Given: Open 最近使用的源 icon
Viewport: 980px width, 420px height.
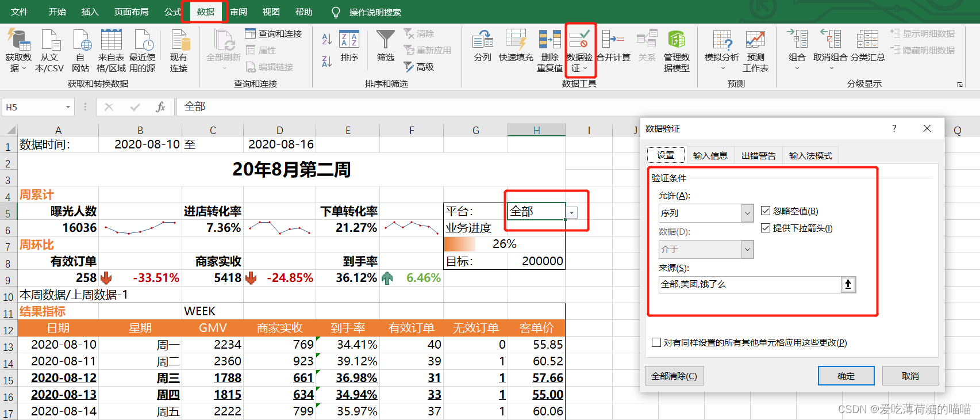Looking at the screenshot, I should tap(143, 40).
